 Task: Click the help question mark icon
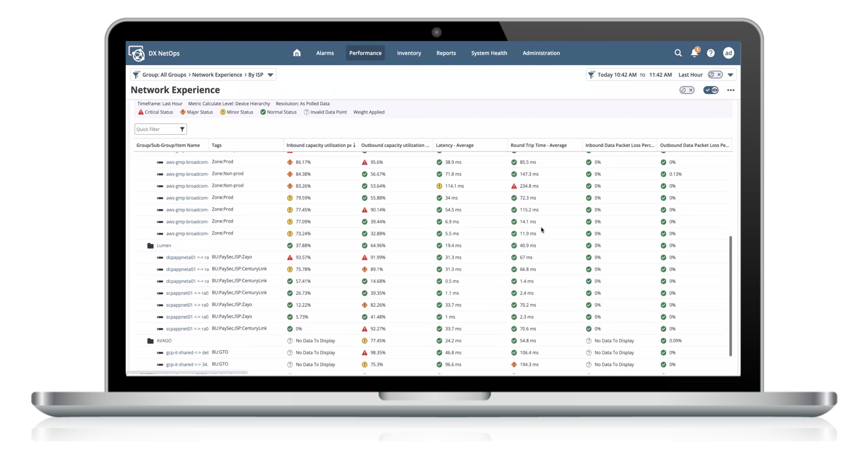click(x=711, y=53)
